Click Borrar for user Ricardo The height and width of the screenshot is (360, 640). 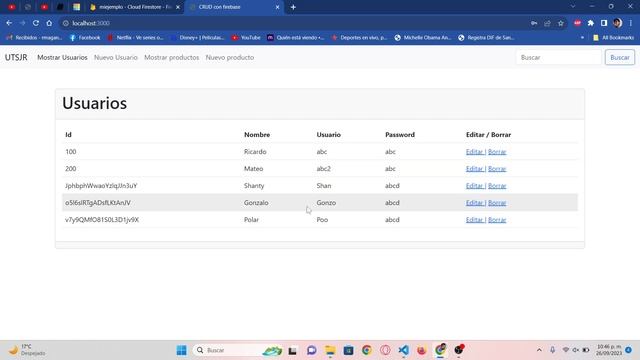(x=497, y=152)
